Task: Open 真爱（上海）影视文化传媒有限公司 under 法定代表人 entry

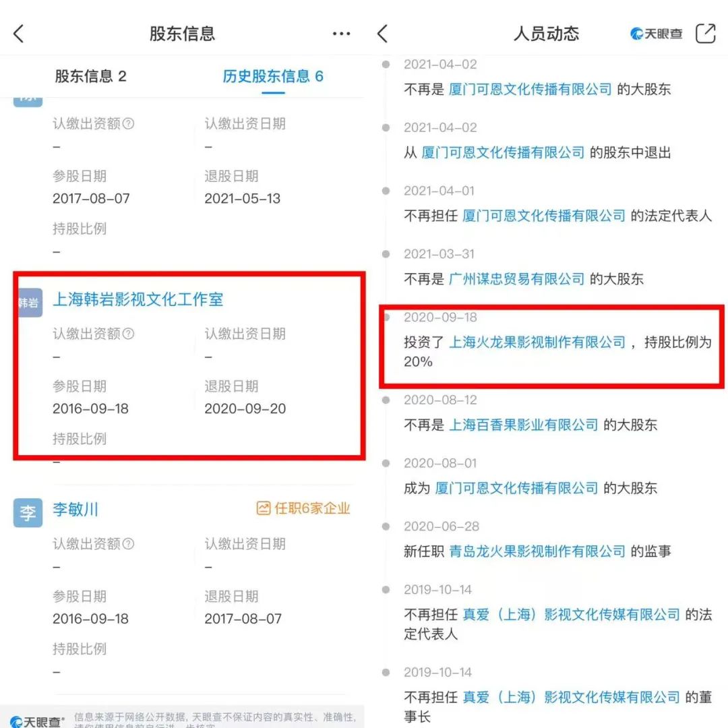Action: click(x=571, y=615)
